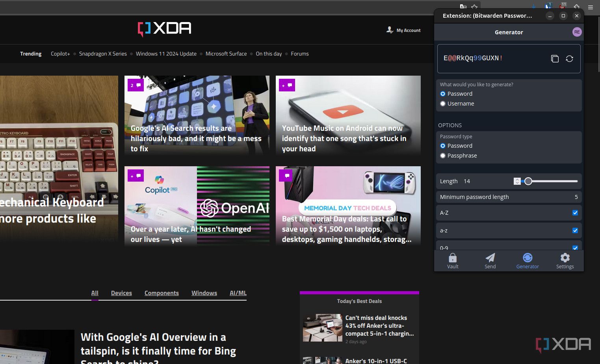The image size is (600, 364).
Task: Select the Components category tab
Action: tap(162, 293)
